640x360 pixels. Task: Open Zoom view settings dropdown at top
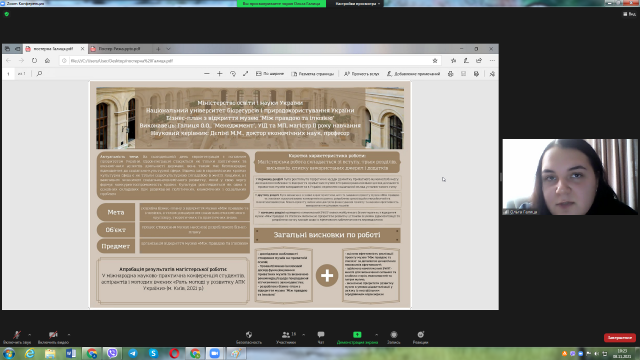click(x=358, y=4)
